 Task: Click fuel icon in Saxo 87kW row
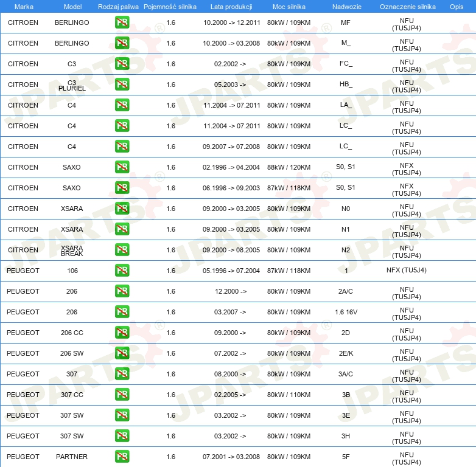tap(122, 188)
